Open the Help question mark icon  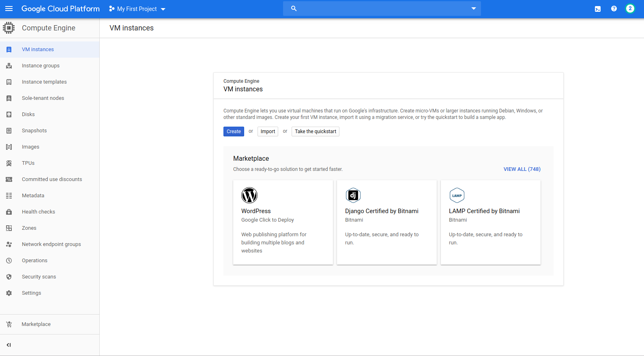(614, 9)
